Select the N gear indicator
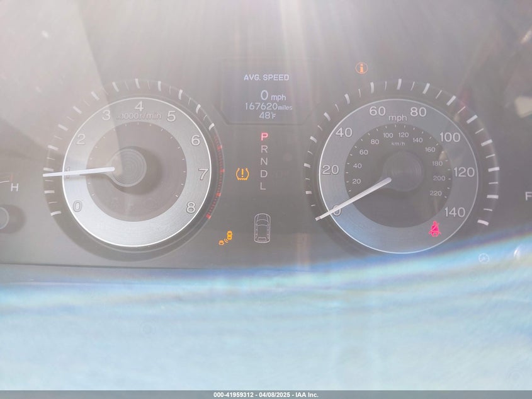The height and width of the screenshot is (399, 532). (x=264, y=161)
